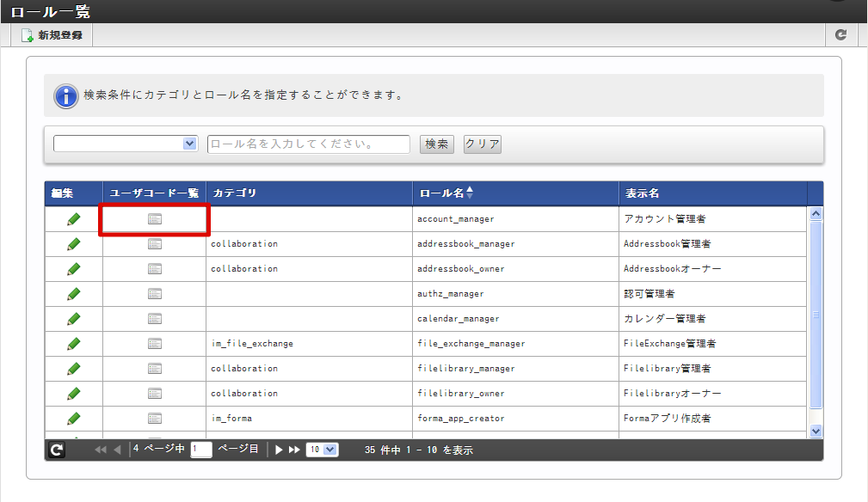Expand the rows-per-page dropdown
Image resolution: width=868 pixels, height=502 pixels.
click(x=323, y=450)
